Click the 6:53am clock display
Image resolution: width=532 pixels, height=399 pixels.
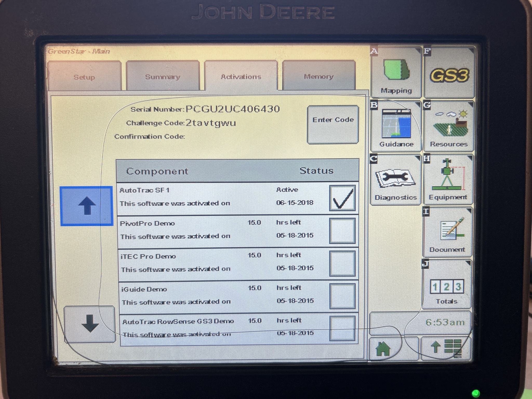click(x=445, y=322)
